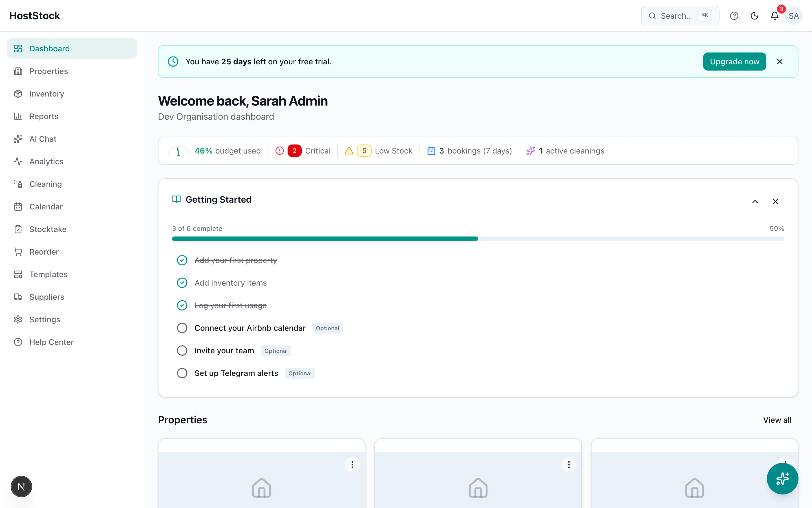The image size is (812, 508).
Task: Click the Reports bar chart icon
Action: coord(18,116)
